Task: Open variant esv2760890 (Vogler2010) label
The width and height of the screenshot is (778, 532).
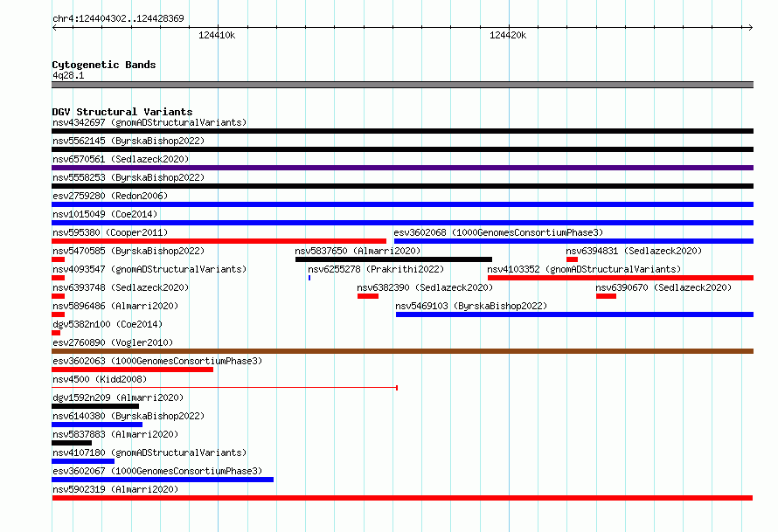Action: coord(113,342)
